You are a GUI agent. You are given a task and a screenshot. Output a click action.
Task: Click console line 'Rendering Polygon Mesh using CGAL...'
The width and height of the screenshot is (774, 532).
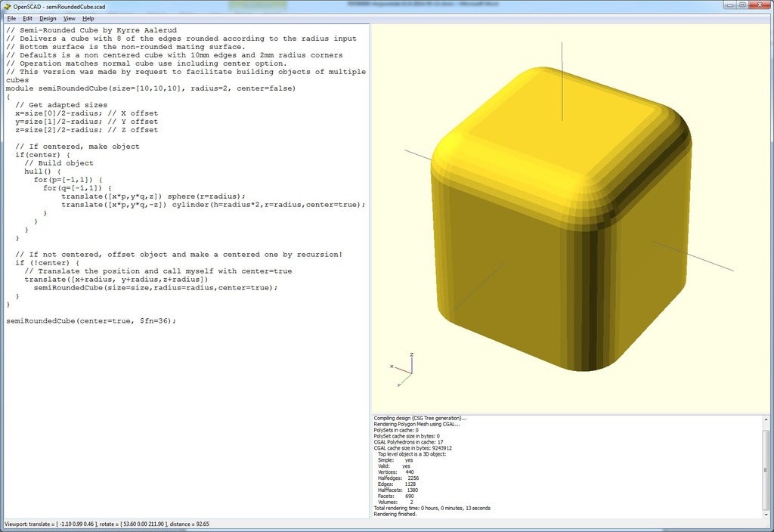(x=416, y=424)
